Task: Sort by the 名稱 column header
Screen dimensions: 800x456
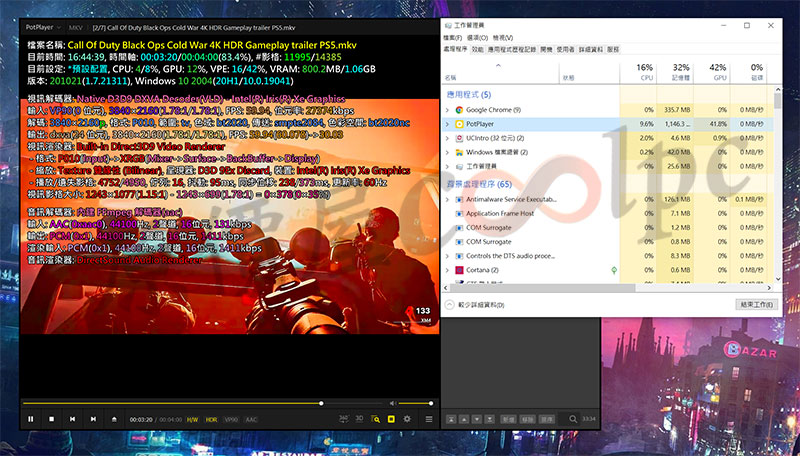Action: [x=500, y=72]
